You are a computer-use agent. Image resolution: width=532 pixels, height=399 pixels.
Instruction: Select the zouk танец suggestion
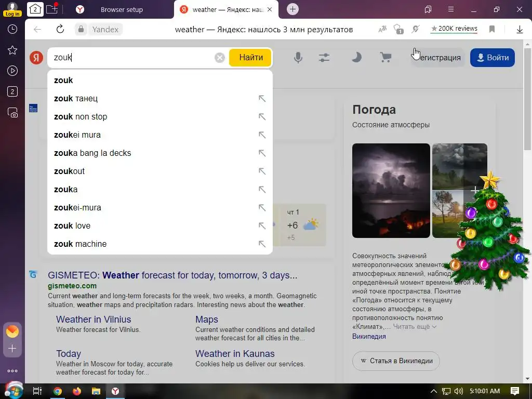tap(160, 98)
